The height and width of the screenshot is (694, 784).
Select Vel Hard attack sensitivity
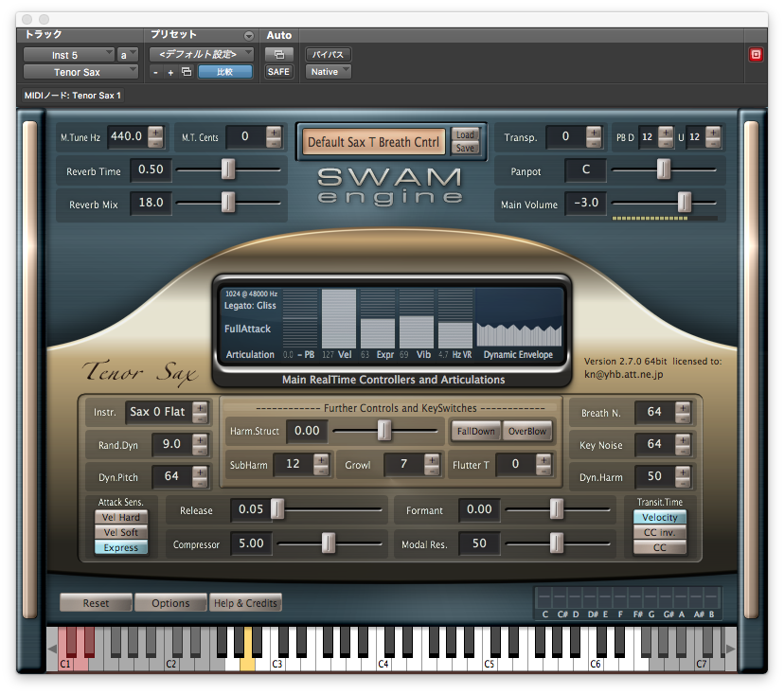click(x=121, y=517)
